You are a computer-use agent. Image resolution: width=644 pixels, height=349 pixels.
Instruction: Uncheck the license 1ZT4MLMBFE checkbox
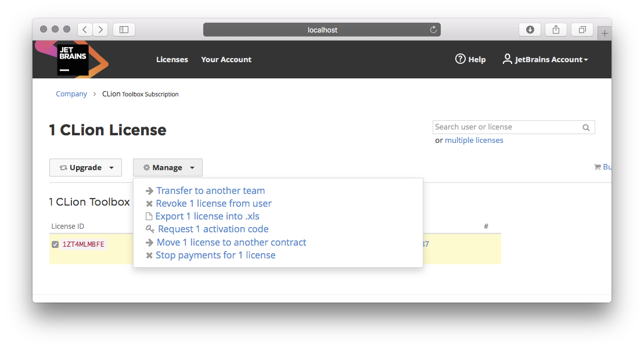click(x=55, y=244)
